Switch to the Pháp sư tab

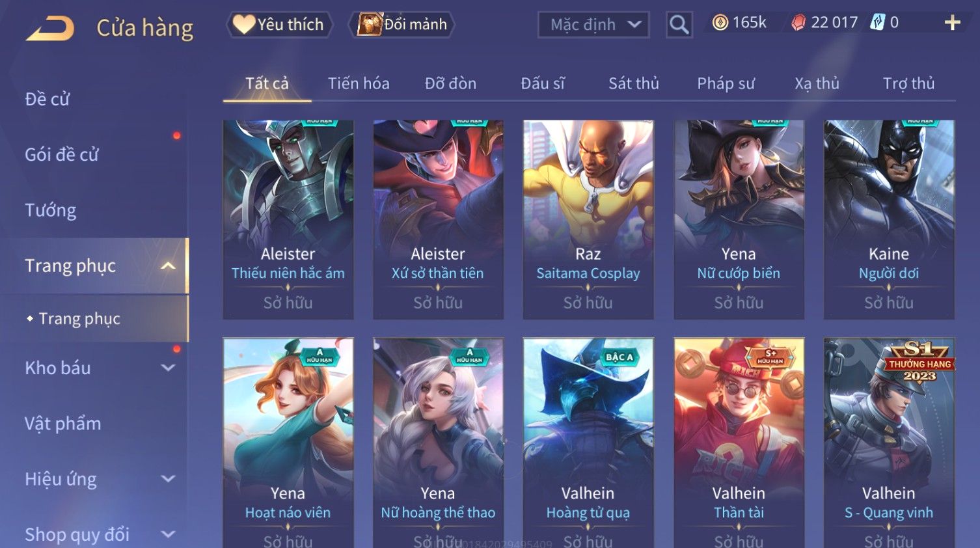point(726,83)
